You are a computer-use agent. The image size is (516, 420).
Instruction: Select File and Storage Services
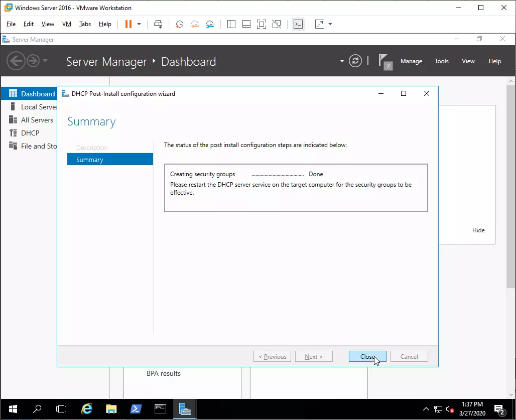point(29,146)
